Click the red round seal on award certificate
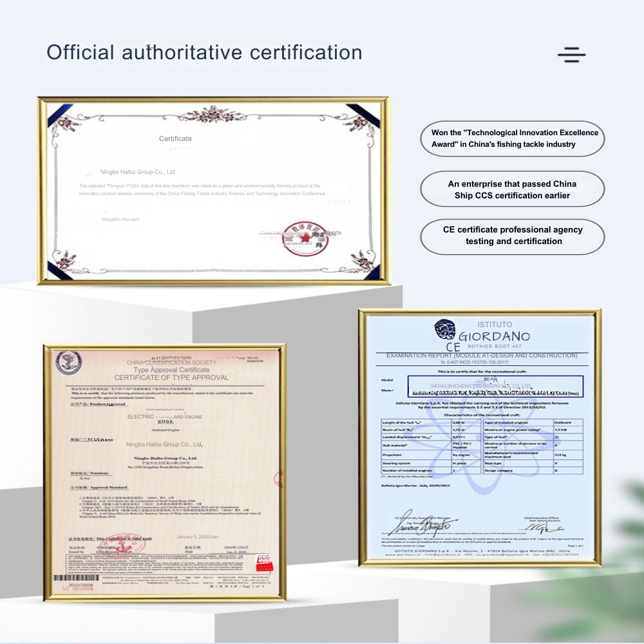The image size is (644, 644). point(300,240)
